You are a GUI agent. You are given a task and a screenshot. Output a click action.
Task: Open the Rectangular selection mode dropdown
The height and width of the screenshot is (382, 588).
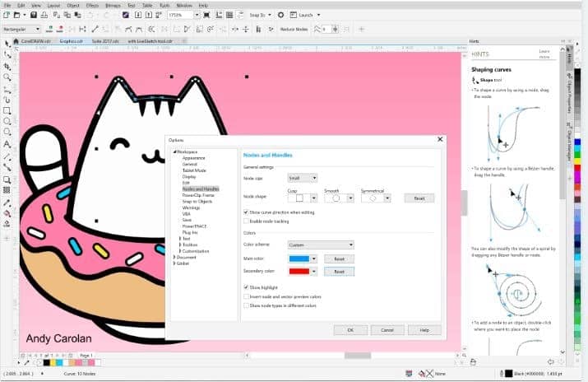coord(21,29)
